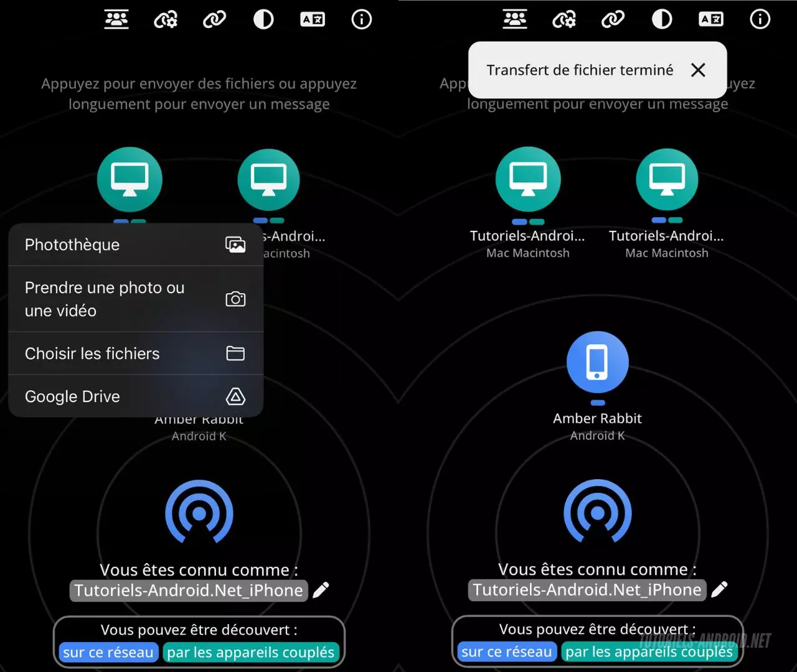Screen dimensions: 797x672
Task: Open the about info icon, right screen
Action: 760,20
